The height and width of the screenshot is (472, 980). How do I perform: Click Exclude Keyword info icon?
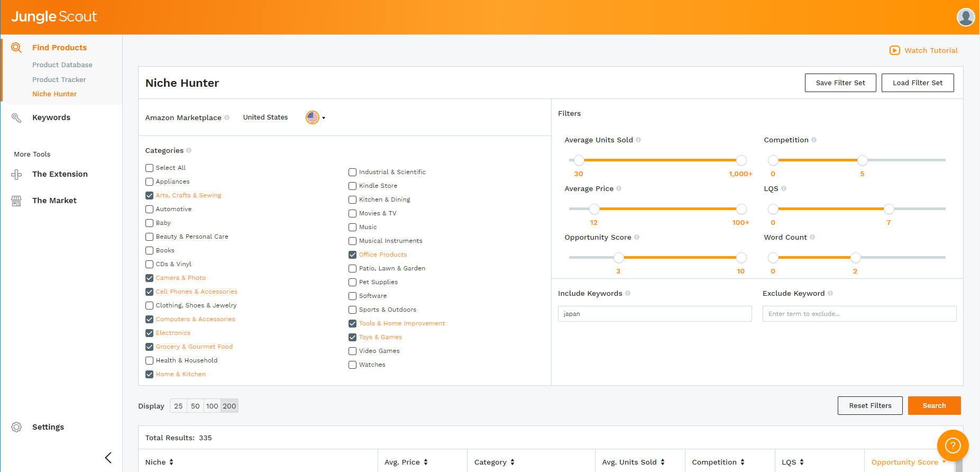830,293
